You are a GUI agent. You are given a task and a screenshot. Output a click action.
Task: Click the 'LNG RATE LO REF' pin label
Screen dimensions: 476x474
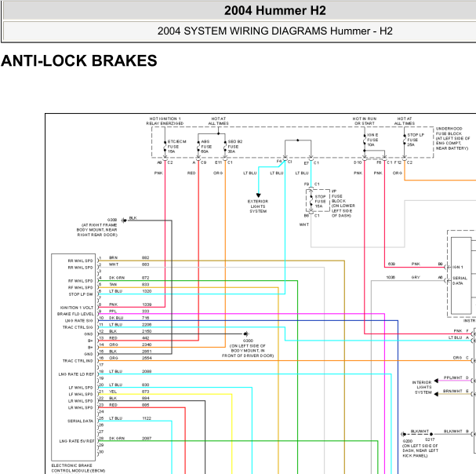click(x=76, y=374)
